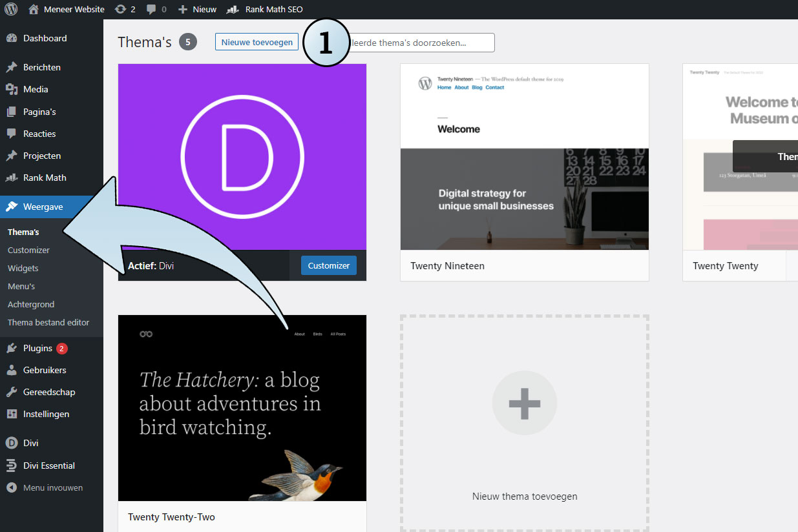Open comments bubble icon in admin bar
The height and width of the screenshot is (532, 798).
pyautogui.click(x=151, y=9)
